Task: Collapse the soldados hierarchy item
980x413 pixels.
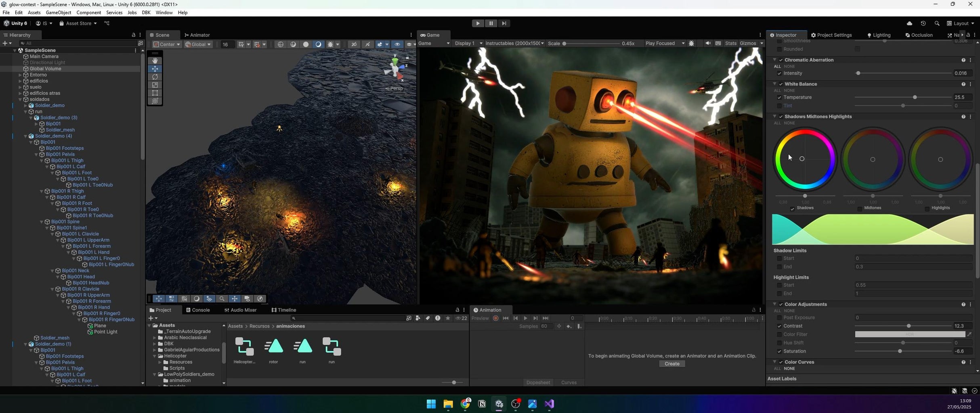Action: 20,100
